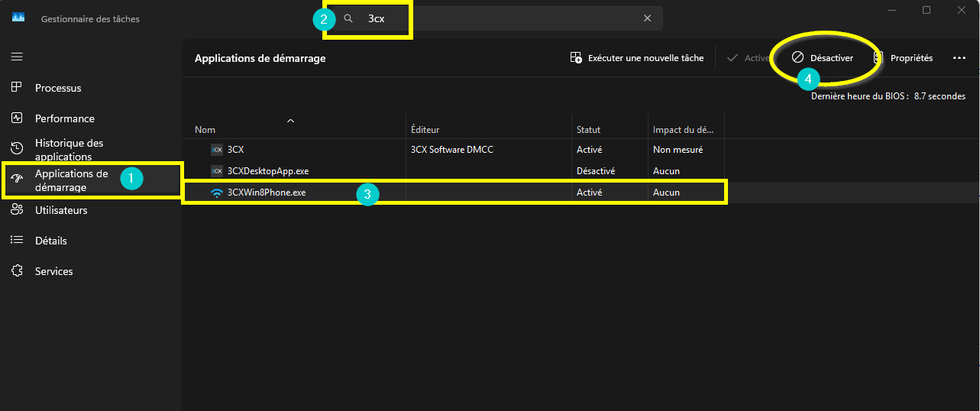
Task: Click the sort arrow above Nom
Action: tap(290, 120)
